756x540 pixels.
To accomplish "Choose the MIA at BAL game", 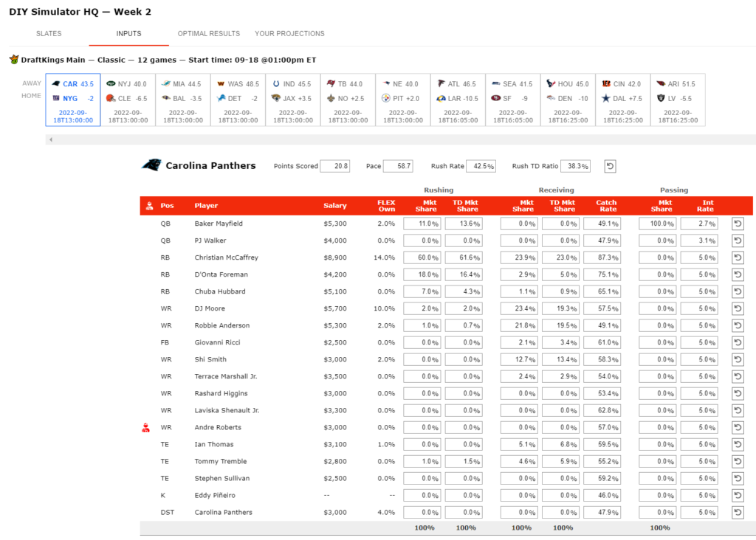I will coord(183,100).
